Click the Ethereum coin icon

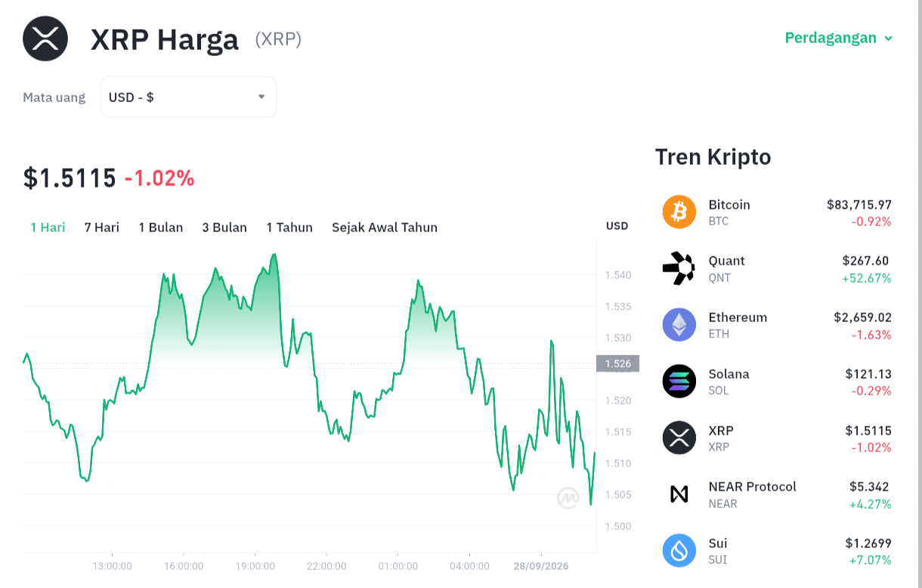679,325
